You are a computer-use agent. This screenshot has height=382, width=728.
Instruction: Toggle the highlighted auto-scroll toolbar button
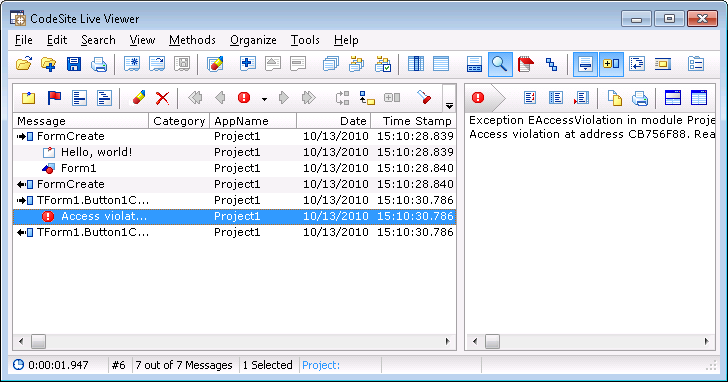[x=585, y=64]
